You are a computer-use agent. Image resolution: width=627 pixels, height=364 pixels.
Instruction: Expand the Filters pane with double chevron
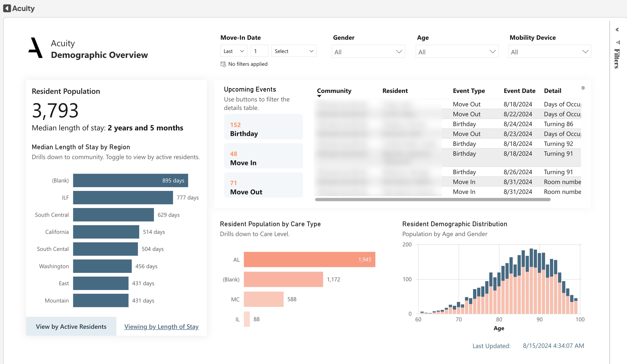[617, 30]
